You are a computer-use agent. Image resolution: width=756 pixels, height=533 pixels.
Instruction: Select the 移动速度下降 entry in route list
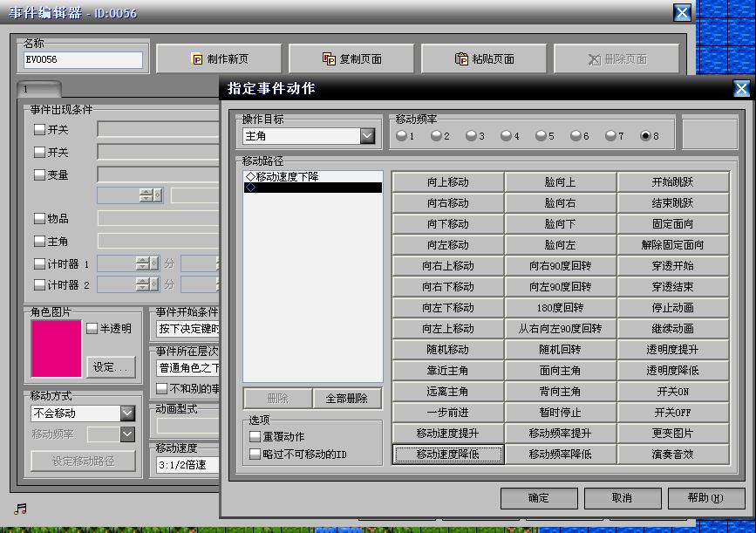[x=313, y=176]
